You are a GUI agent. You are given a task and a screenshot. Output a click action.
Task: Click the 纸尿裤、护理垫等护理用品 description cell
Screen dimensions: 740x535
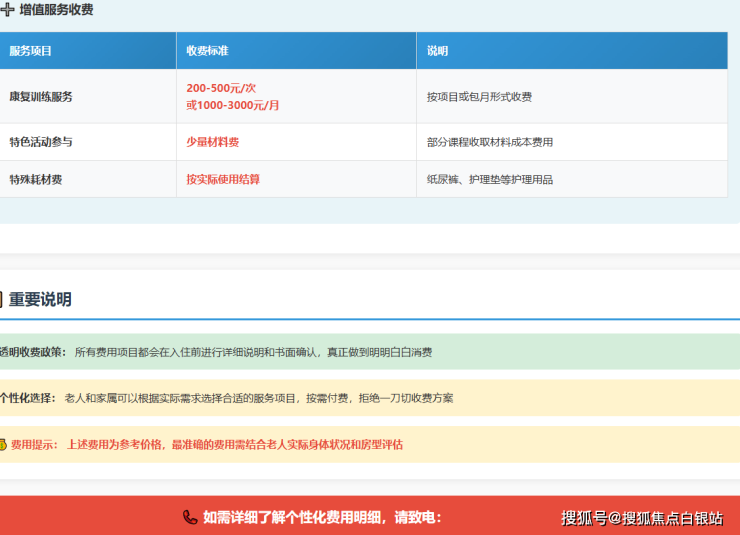pos(490,180)
